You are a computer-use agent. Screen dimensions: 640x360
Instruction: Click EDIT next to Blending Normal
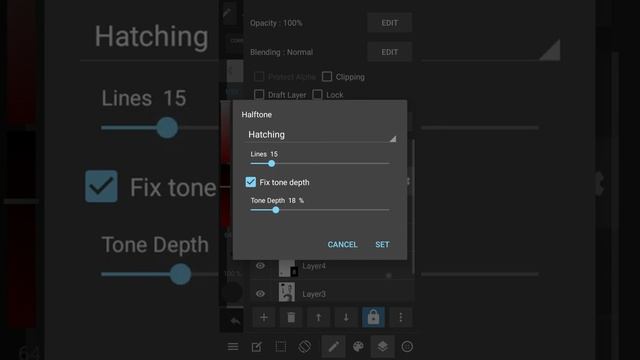coord(389,52)
